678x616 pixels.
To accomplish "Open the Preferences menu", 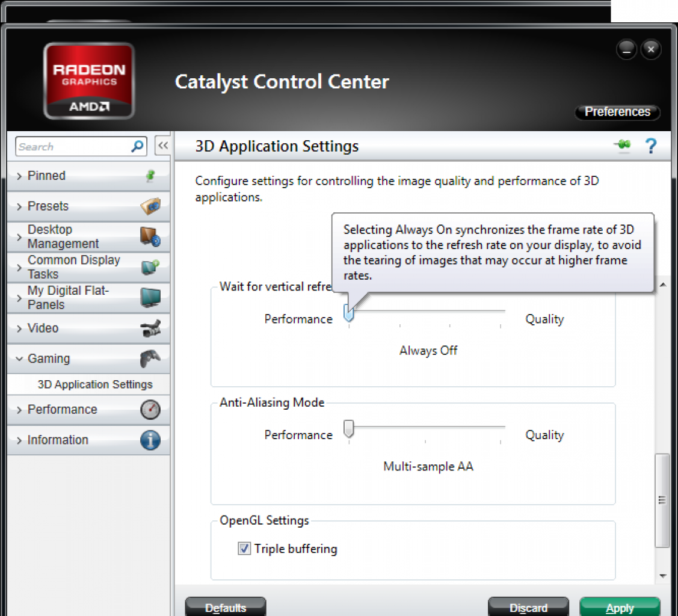I will [x=617, y=111].
